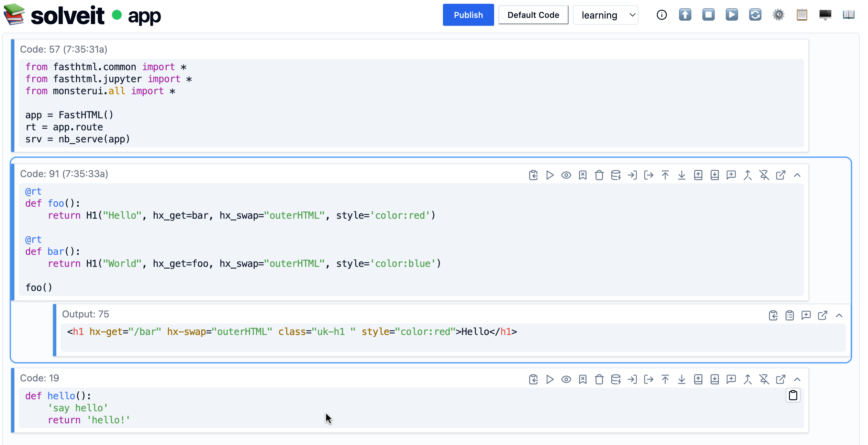Collapse Code 91 cell using chevron

[x=797, y=175]
